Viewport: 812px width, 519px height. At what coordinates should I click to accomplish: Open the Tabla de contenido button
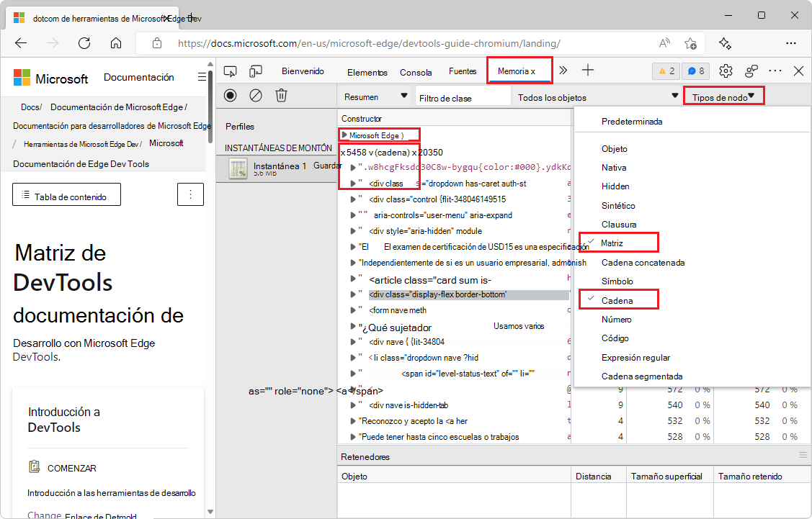(x=66, y=194)
